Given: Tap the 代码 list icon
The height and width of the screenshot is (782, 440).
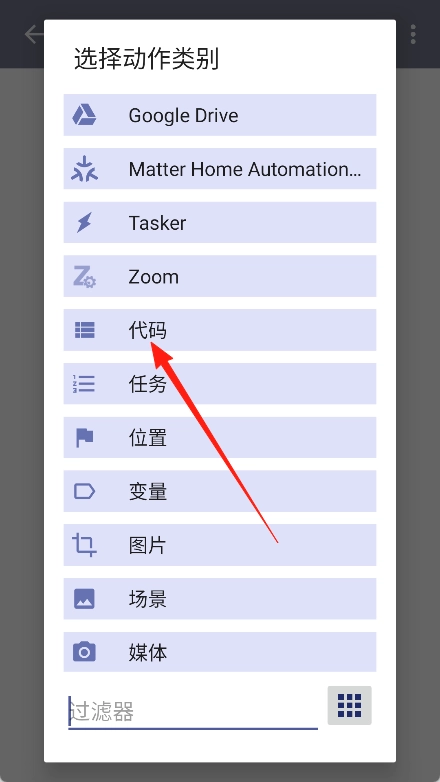Looking at the screenshot, I should 84,330.
